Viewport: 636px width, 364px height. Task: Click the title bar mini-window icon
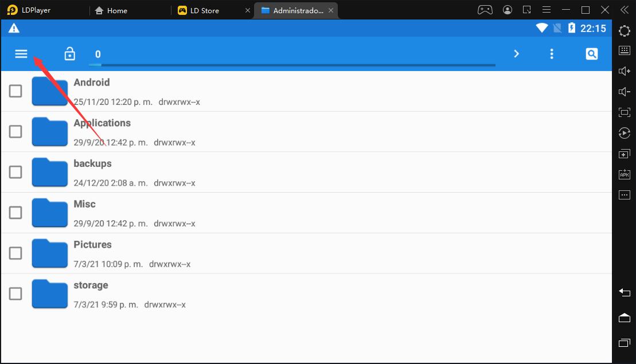pyautogui.click(x=527, y=10)
